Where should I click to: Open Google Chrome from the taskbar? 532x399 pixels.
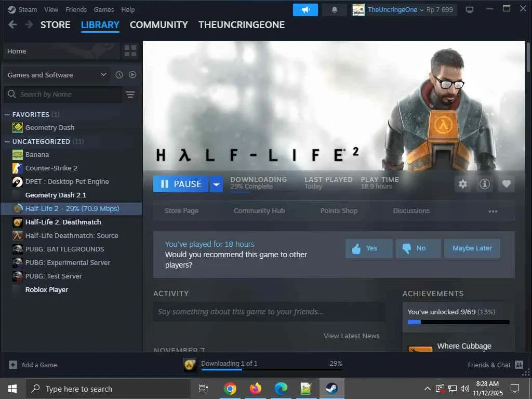pos(230,389)
